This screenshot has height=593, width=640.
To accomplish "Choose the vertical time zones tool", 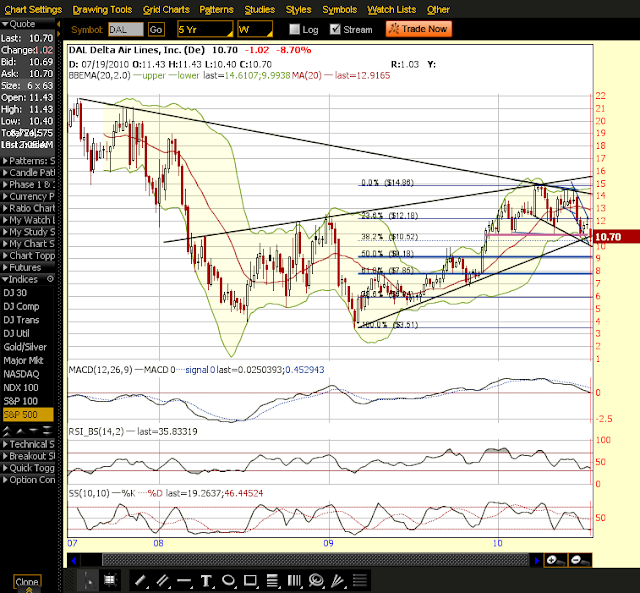I will pos(294,580).
